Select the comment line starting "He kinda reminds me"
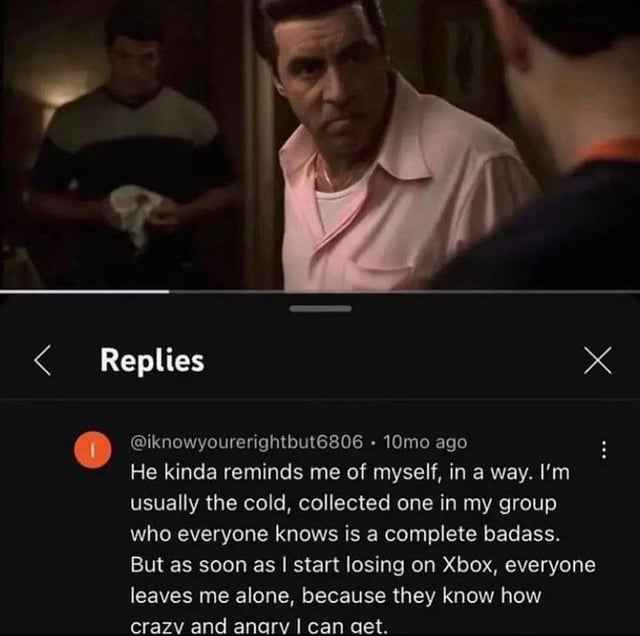640x636 pixels. pyautogui.click(x=350, y=472)
